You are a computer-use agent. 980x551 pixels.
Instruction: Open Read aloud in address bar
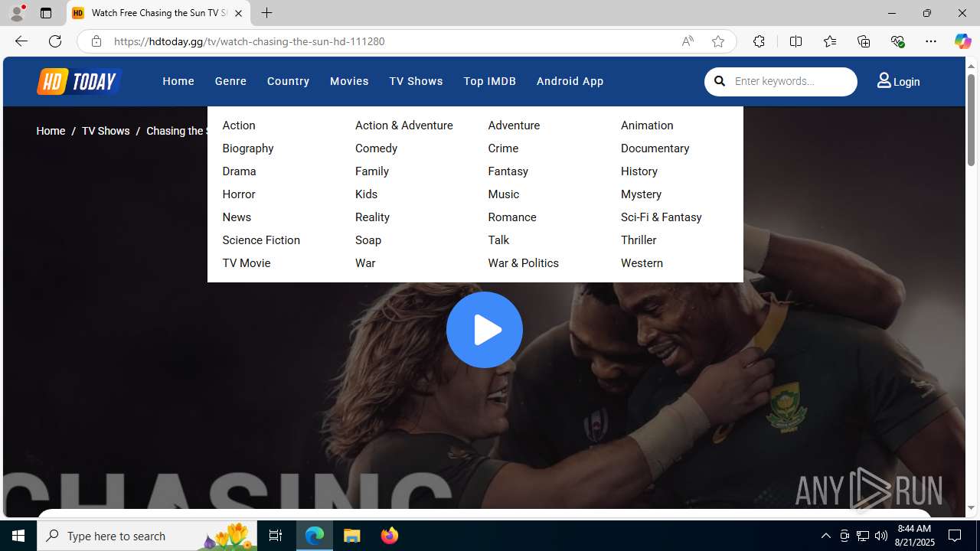click(688, 41)
